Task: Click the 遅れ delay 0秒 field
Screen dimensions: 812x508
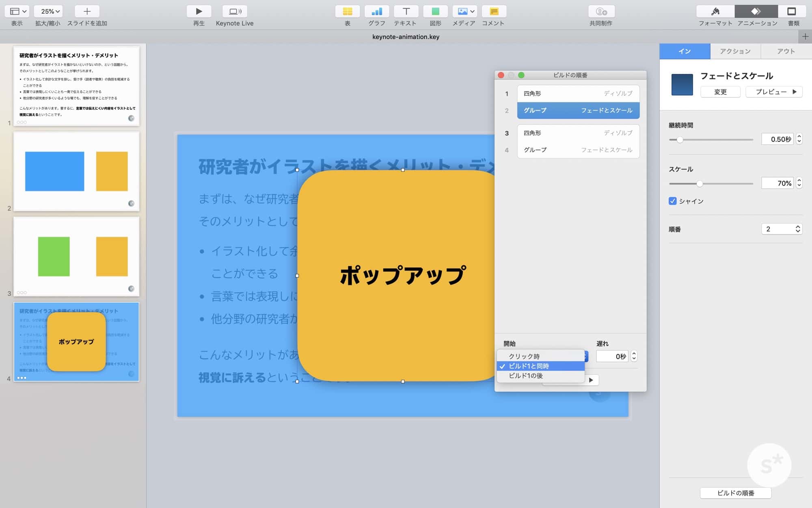Action: click(x=612, y=356)
